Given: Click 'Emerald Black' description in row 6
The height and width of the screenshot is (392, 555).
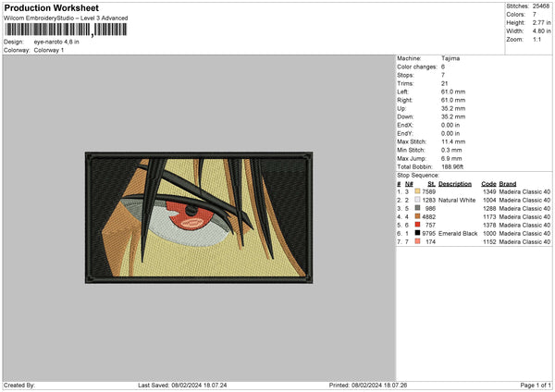Looking at the screenshot, I should [x=458, y=234].
